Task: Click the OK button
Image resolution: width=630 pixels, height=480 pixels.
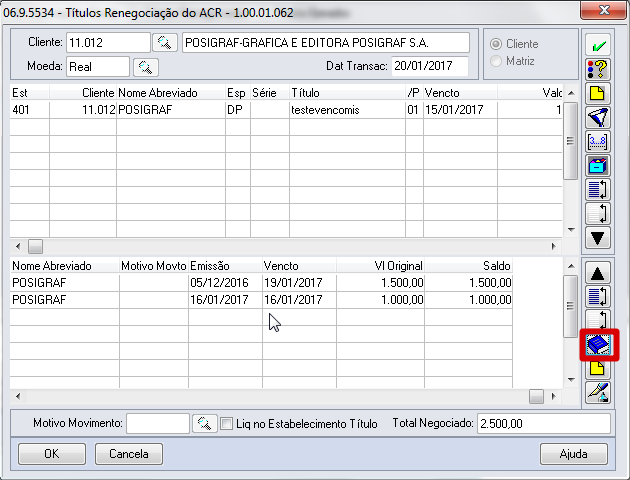Action: [x=52, y=454]
